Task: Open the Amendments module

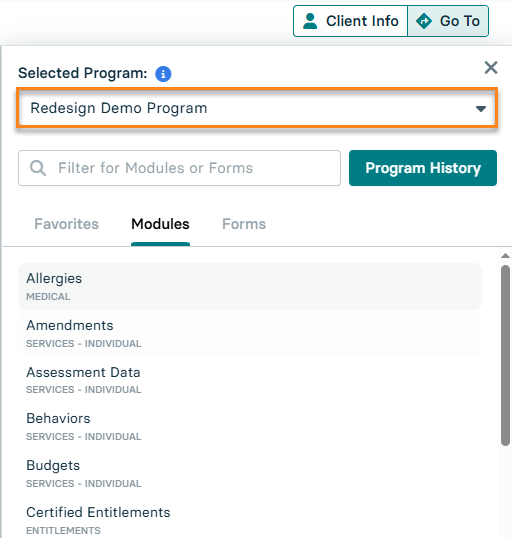Action: click(x=250, y=334)
